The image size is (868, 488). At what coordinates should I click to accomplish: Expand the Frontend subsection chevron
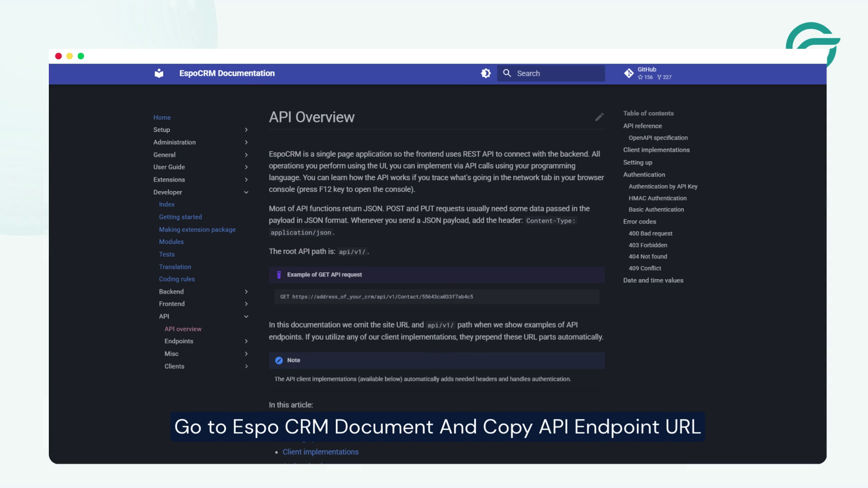coord(246,304)
